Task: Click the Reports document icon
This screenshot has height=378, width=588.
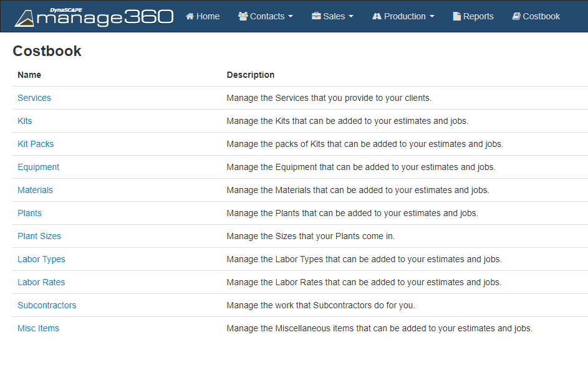Action: (x=457, y=16)
